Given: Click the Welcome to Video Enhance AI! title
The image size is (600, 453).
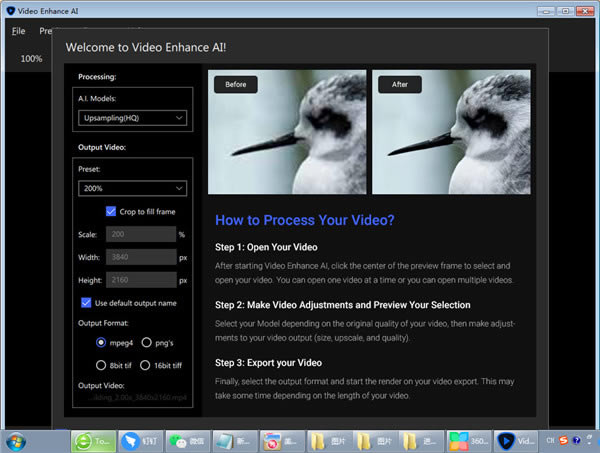Looking at the screenshot, I should (x=146, y=47).
